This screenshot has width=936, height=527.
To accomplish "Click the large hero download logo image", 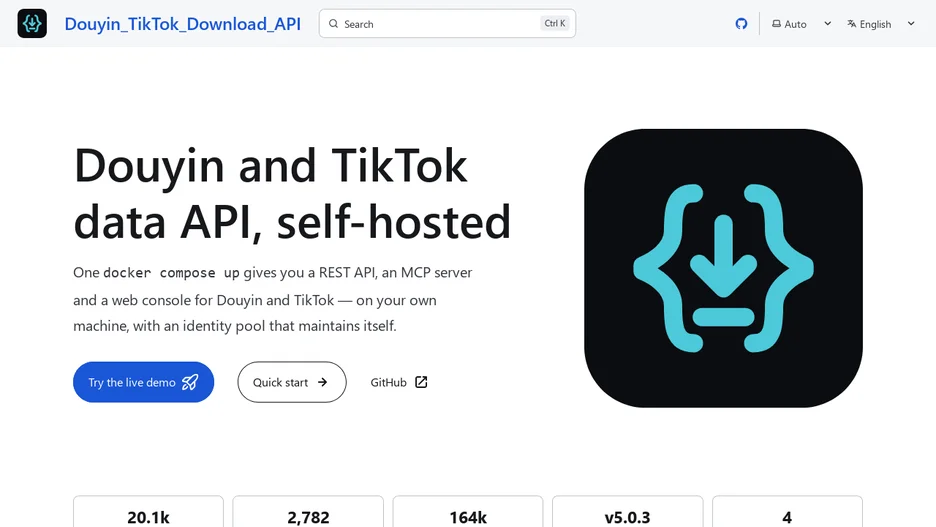I will tap(723, 268).
